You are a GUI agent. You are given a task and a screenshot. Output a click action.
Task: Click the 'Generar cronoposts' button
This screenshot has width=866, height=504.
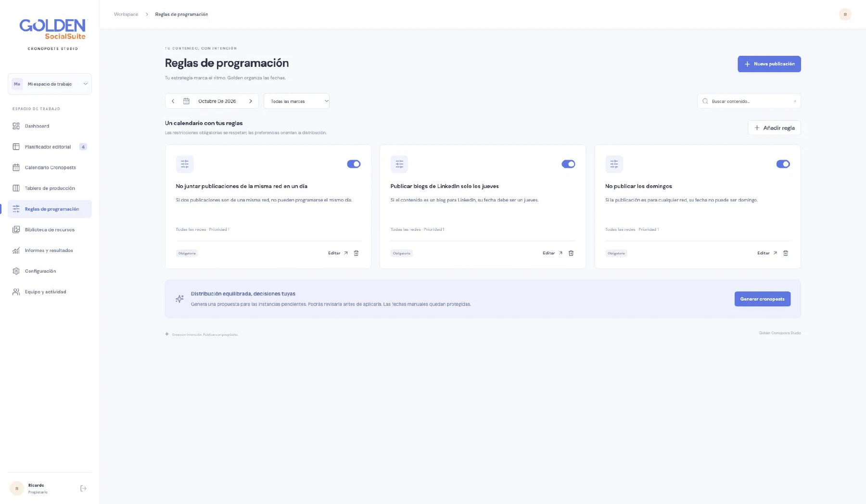coord(762,299)
